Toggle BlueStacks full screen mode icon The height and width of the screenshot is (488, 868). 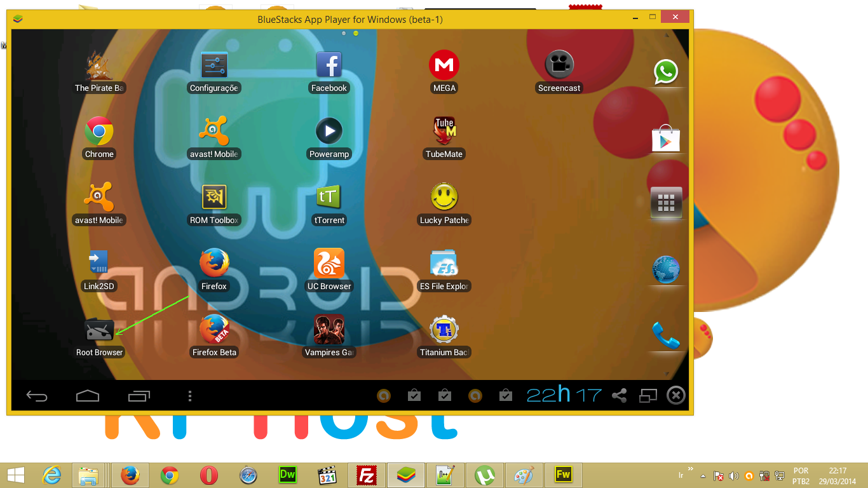648,396
